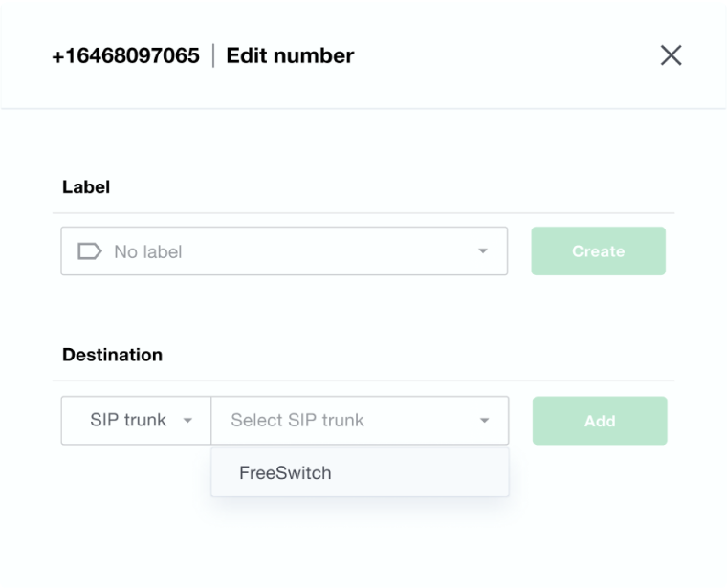Click the blank dialog header area
The width and height of the screenshot is (727, 588).
click(x=505, y=55)
